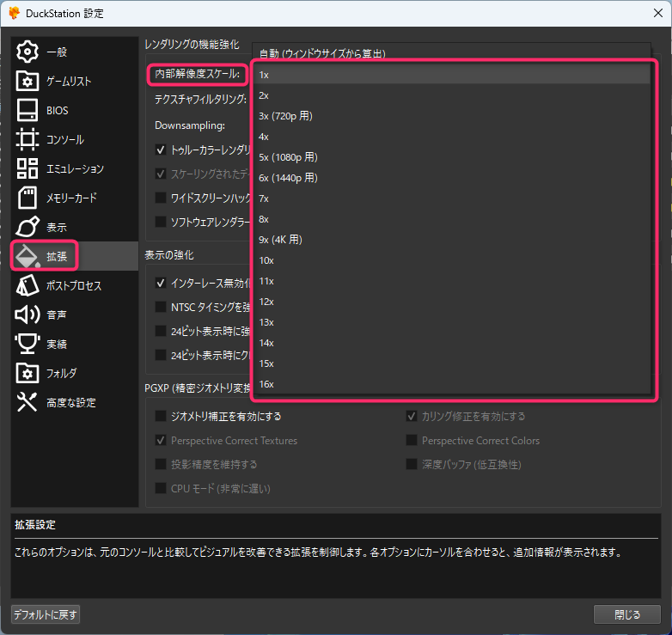Enable the ワイドスクリーンハック checkbox
Screen dimensions: 672x635
(x=161, y=198)
